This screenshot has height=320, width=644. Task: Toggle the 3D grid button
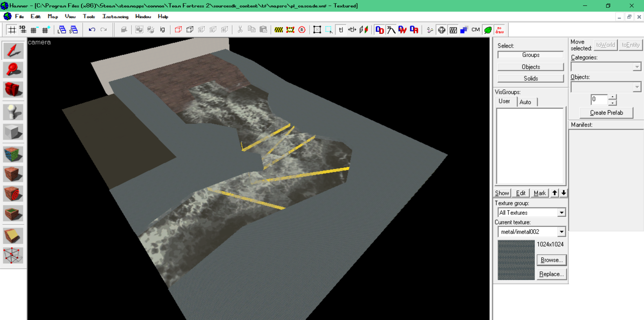pyautogui.click(x=23, y=30)
